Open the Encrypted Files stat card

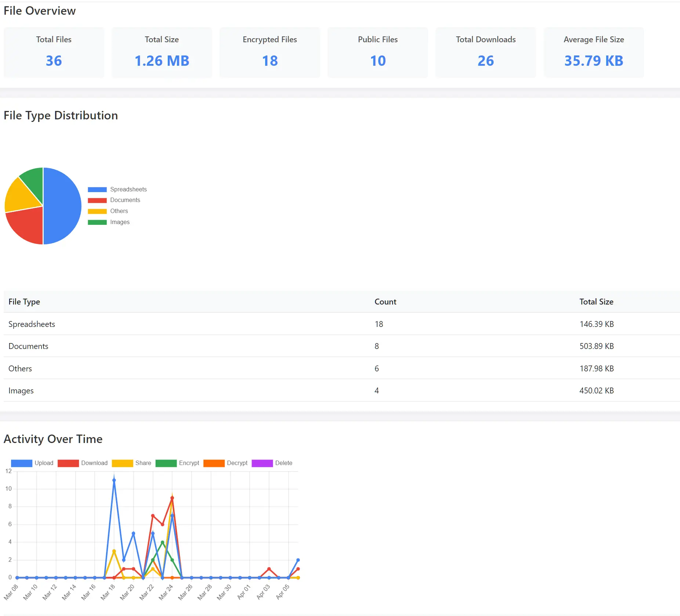point(270,52)
